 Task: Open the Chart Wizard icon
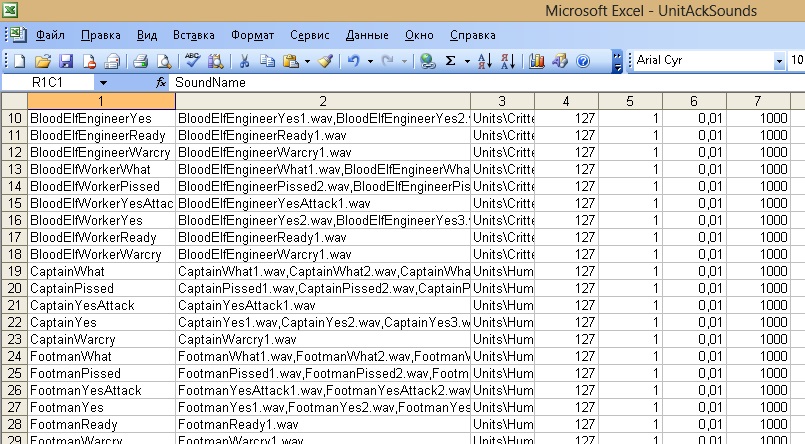[x=536, y=61]
